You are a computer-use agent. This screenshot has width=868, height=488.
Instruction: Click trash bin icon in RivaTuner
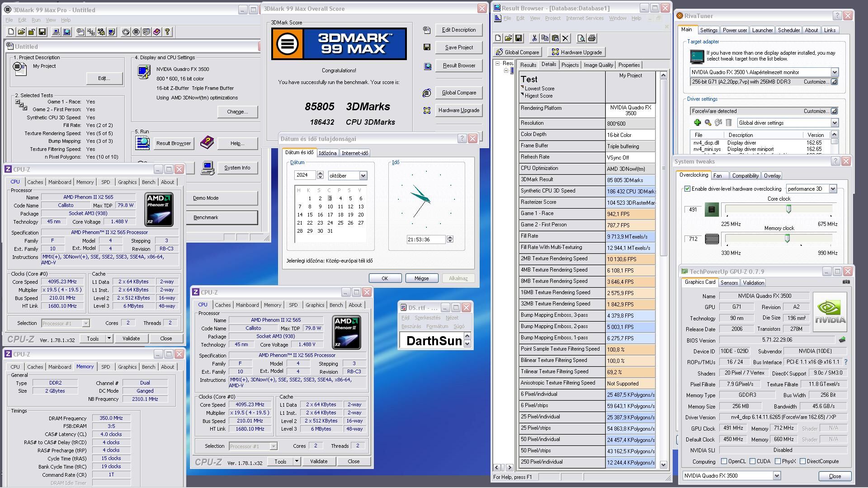(x=729, y=122)
